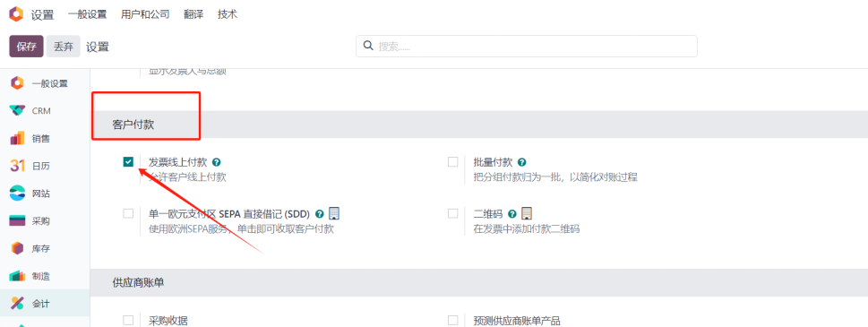
Task: Focus the 搜索 input field
Action: (x=527, y=47)
